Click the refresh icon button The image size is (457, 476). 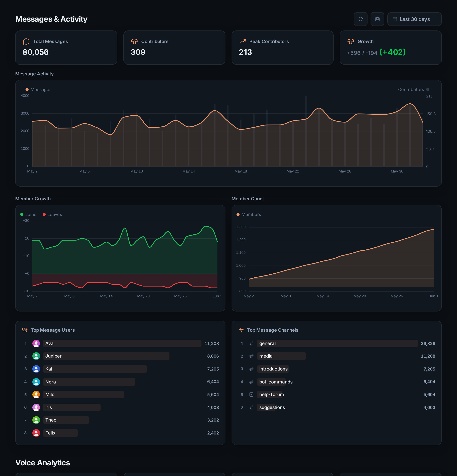pyautogui.click(x=361, y=19)
